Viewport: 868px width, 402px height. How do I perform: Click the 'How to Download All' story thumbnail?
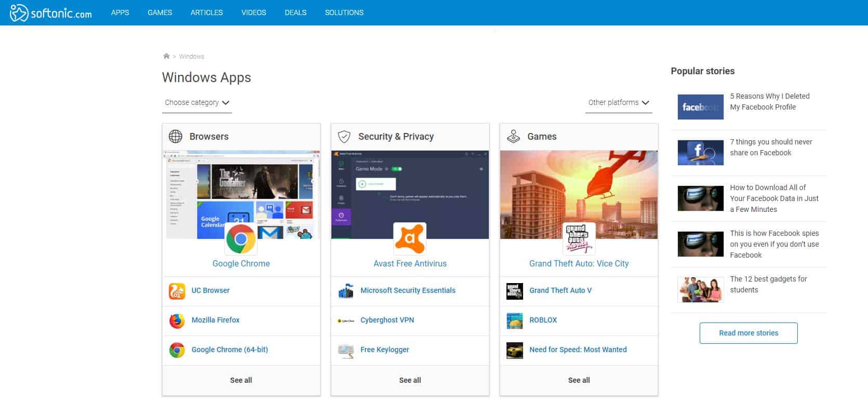[x=701, y=198]
